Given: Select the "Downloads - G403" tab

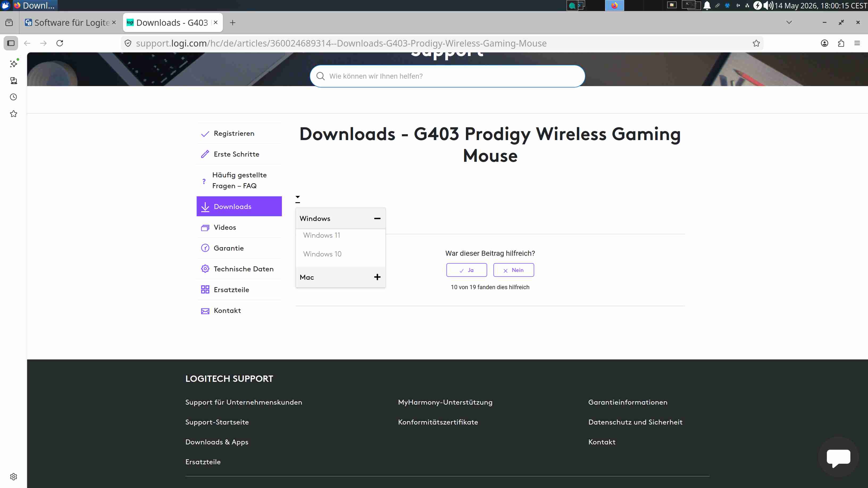Looking at the screenshot, I should 173,23.
